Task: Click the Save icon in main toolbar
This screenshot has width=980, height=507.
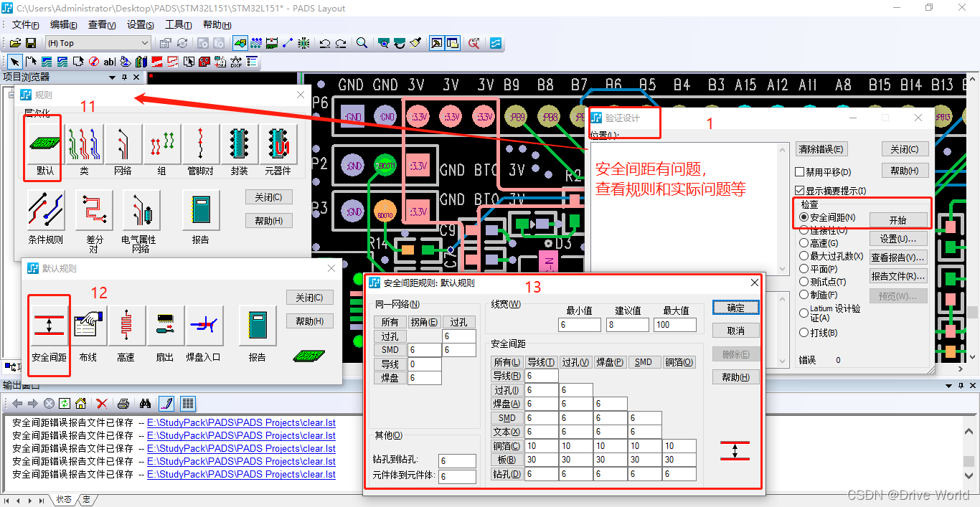Action: point(31,43)
